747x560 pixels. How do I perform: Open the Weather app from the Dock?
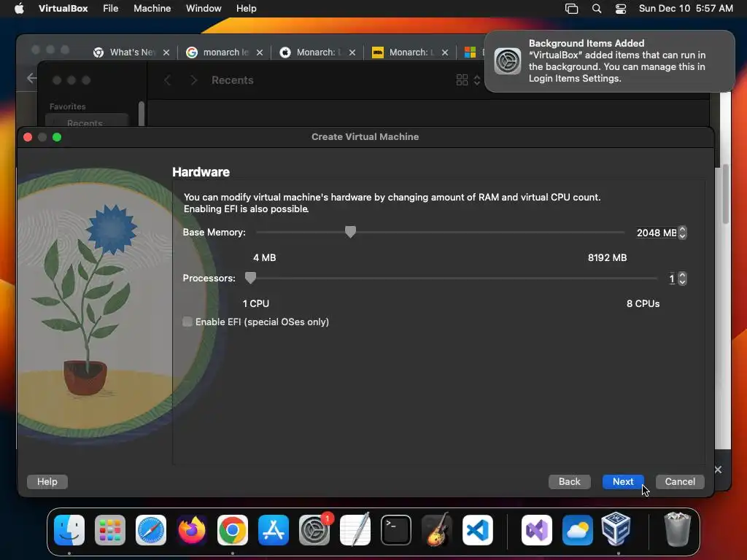click(x=578, y=529)
